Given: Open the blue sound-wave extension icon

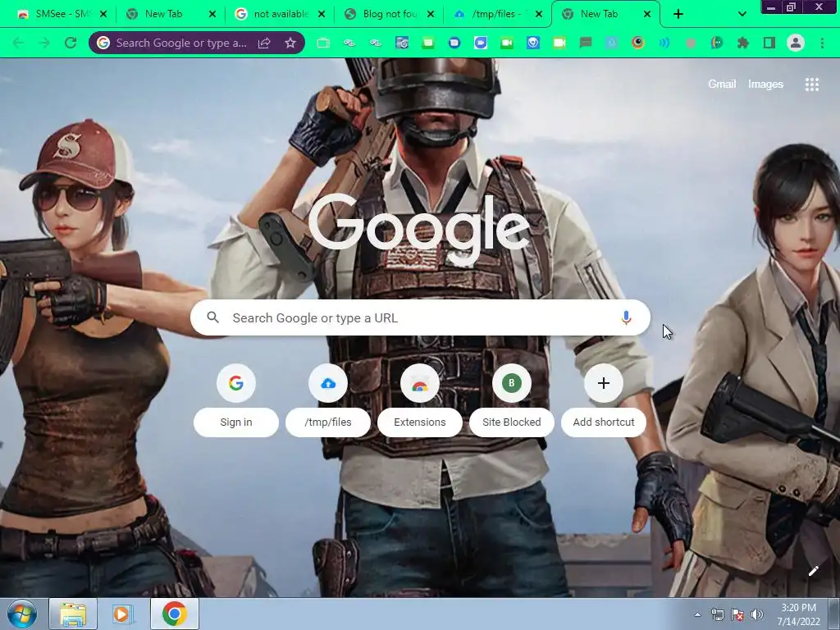Looking at the screenshot, I should click(664, 43).
